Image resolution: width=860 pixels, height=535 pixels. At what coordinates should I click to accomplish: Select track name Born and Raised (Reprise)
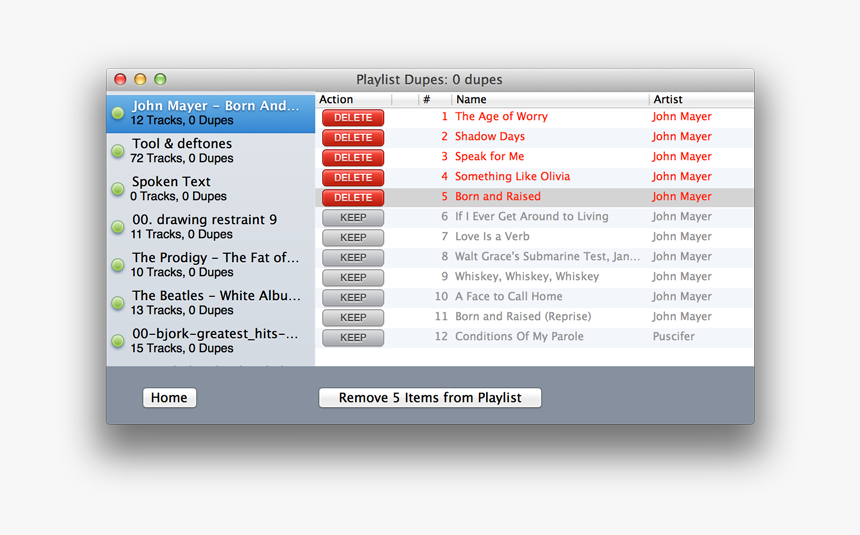(x=523, y=317)
